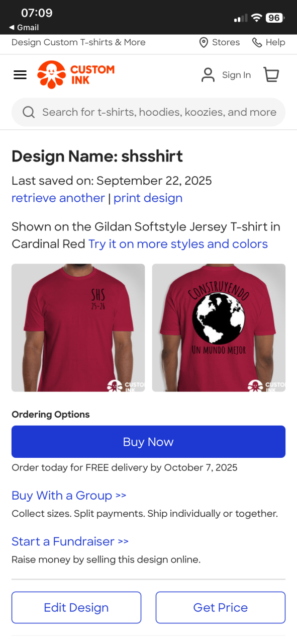Tap the Sign In person icon
Image resolution: width=297 pixels, height=644 pixels.
pyautogui.click(x=208, y=75)
